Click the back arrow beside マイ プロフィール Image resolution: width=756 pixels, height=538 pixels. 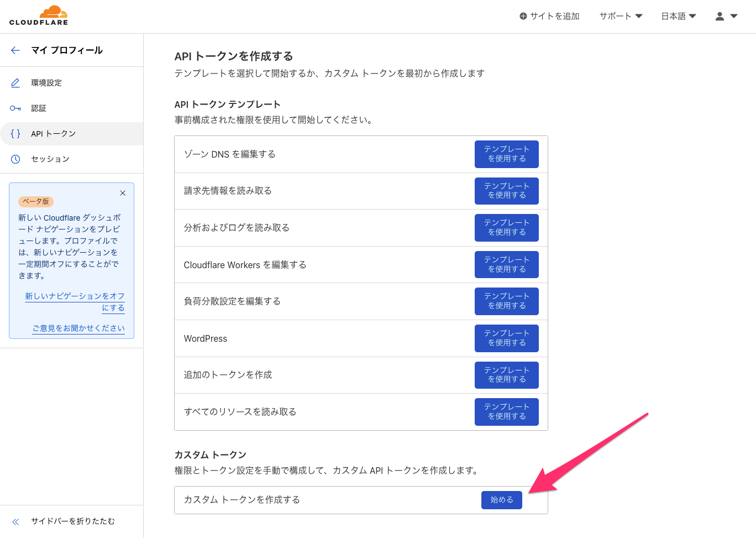[x=15, y=50]
